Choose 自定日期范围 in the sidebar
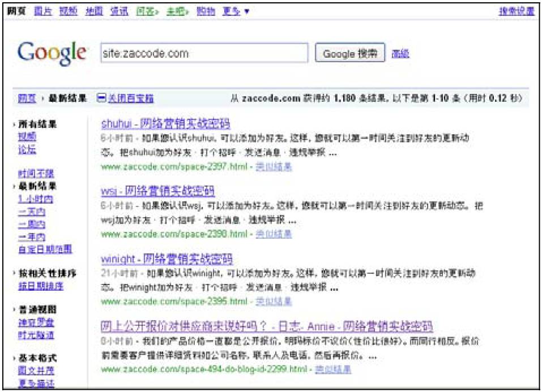Viewport: 542px width, 392px height. coord(45,249)
